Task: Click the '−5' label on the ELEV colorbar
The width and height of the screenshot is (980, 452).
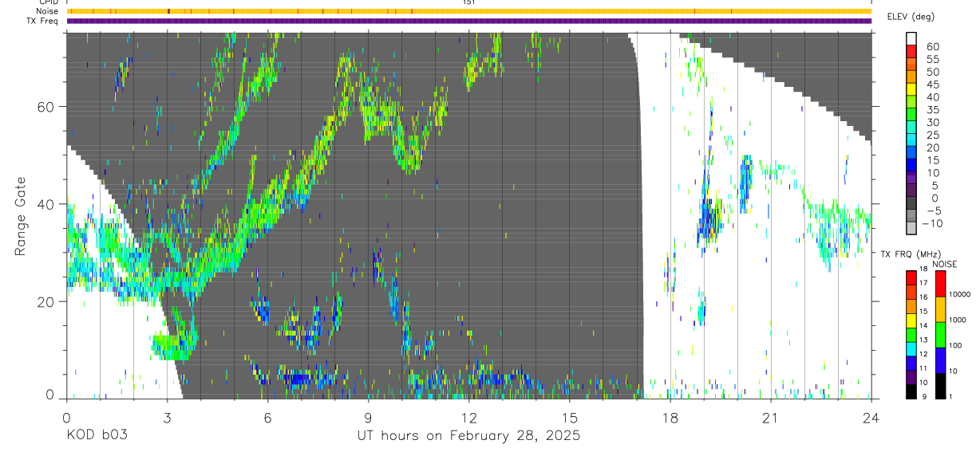Action: click(933, 210)
